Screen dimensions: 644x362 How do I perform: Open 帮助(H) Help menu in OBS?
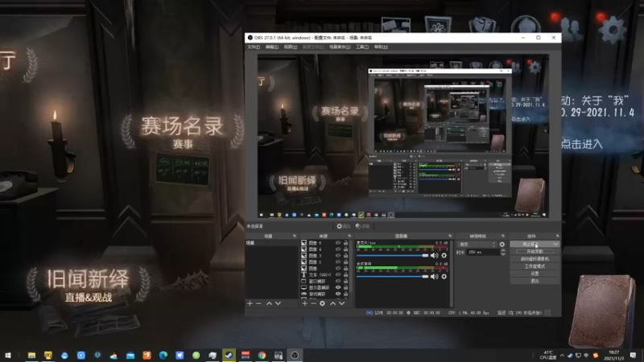pos(381,47)
